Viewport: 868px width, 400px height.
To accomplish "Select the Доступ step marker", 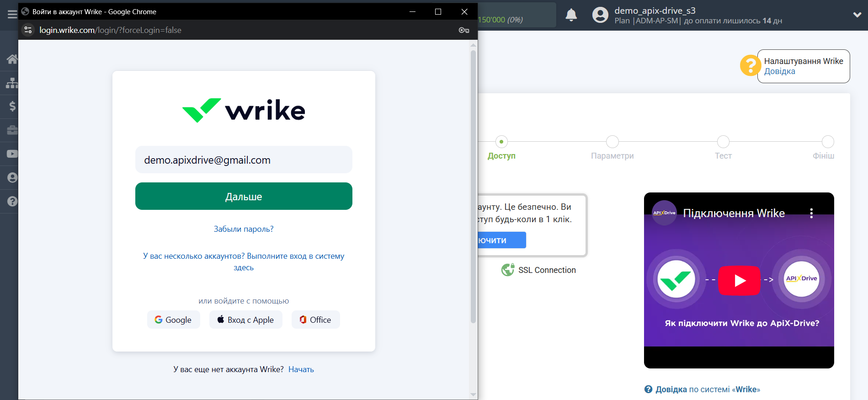I will point(501,142).
